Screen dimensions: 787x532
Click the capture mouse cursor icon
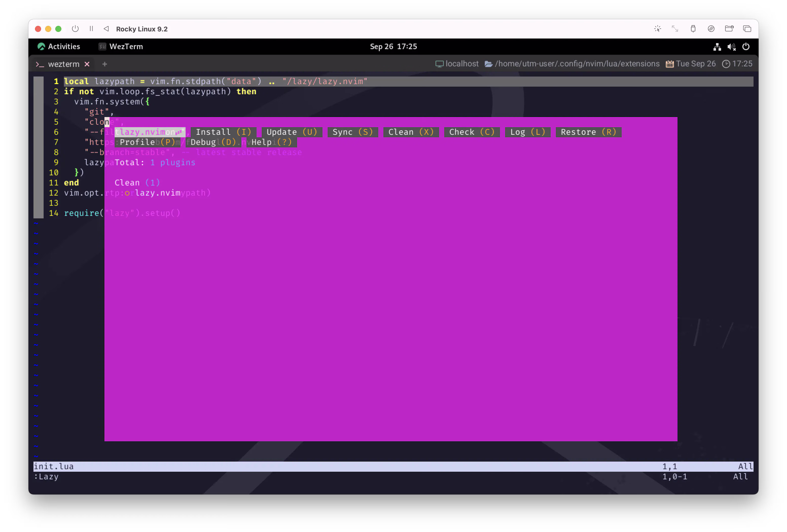(x=657, y=29)
